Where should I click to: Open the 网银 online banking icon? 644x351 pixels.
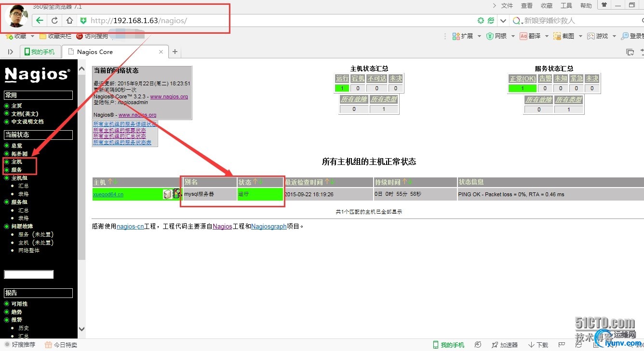(x=490, y=36)
